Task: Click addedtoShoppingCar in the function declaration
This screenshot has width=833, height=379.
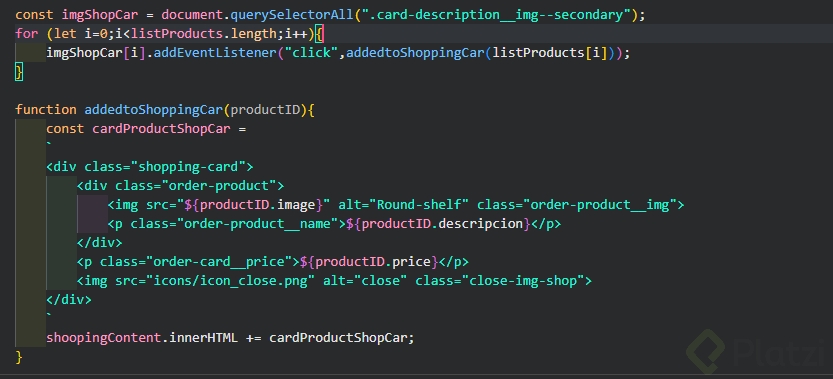Action: click(154, 110)
